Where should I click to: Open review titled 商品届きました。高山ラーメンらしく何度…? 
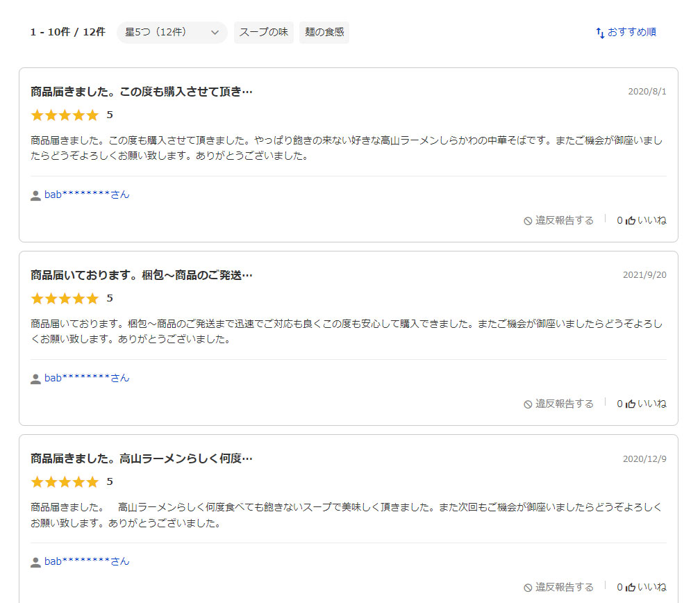click(x=142, y=459)
